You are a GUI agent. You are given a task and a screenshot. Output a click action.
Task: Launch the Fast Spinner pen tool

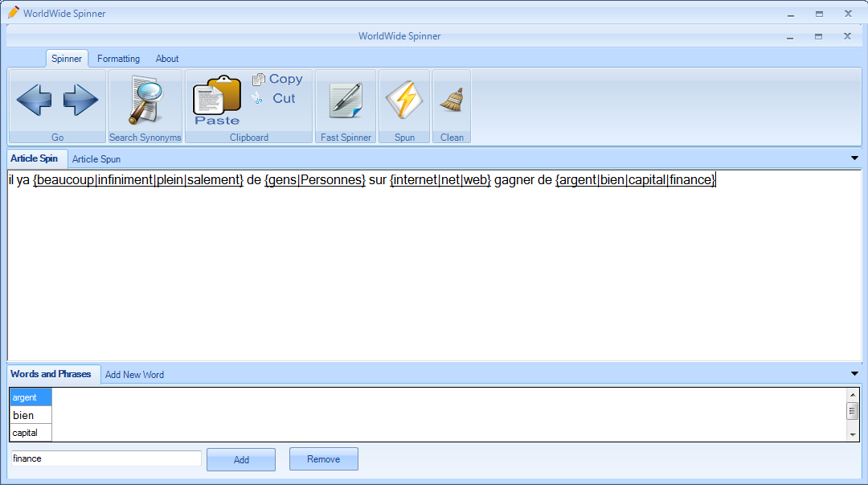[x=346, y=101]
